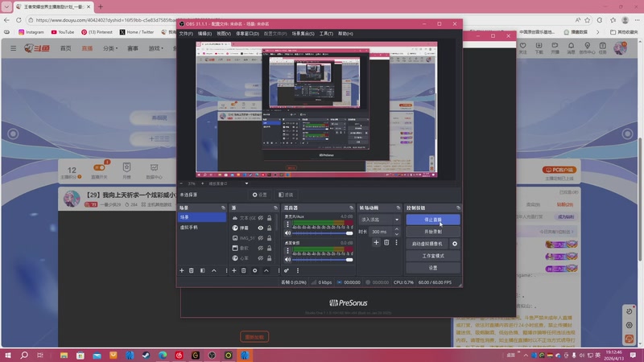Image resolution: width=644 pixels, height=362 pixels.
Task: Hide the 弹幕 source with eye icon
Action: 260,228
